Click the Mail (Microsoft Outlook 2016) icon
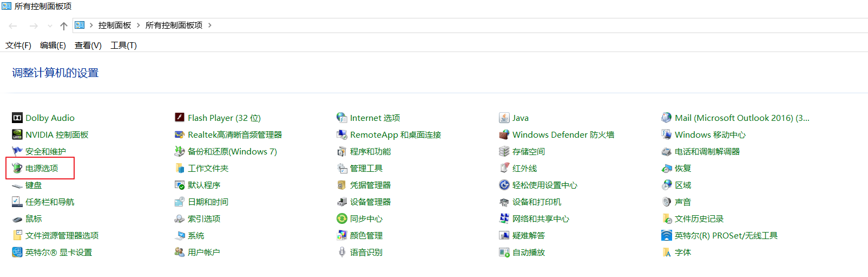 (667, 118)
